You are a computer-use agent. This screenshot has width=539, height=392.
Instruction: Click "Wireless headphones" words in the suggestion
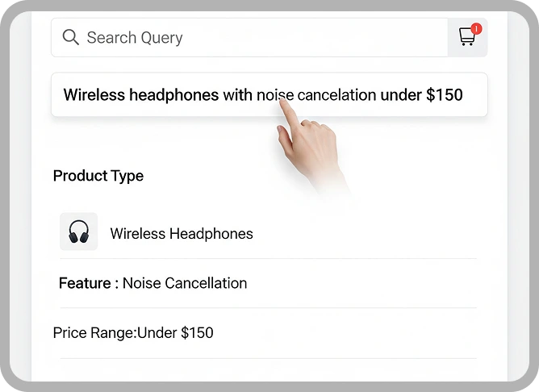point(141,95)
